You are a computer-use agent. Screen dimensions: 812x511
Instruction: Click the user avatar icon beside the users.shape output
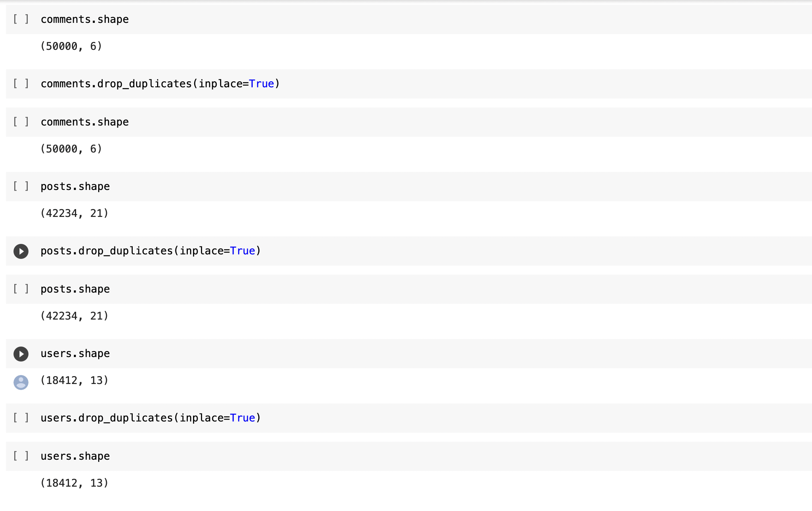(21, 382)
